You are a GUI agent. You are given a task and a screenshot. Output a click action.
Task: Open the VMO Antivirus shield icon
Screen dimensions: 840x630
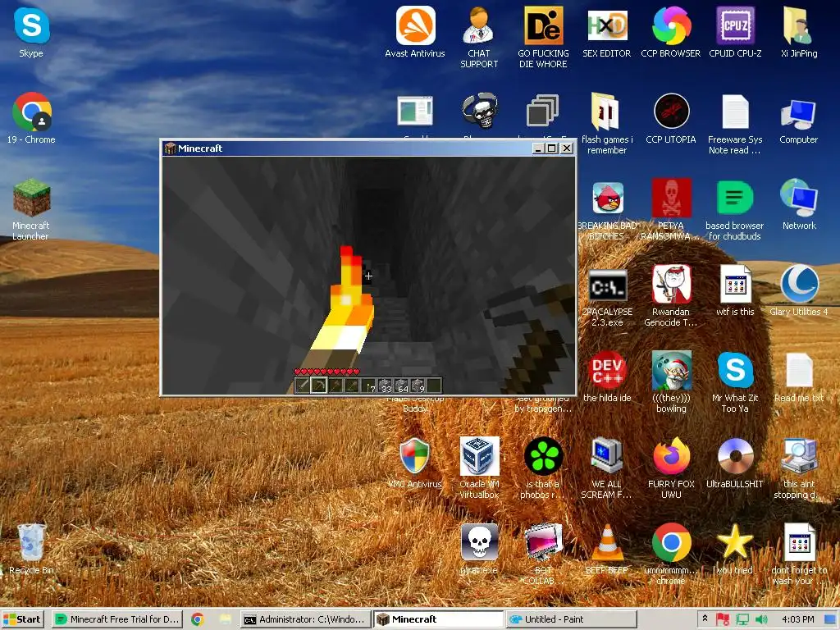click(x=415, y=463)
